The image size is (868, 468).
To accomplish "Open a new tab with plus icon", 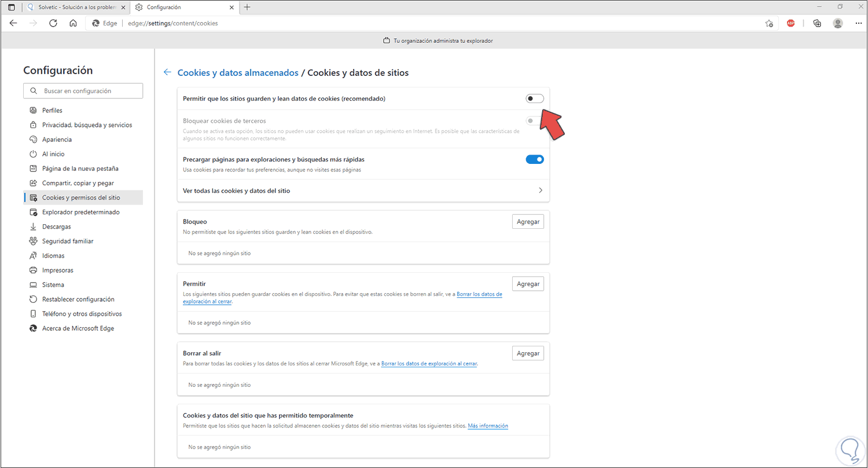I will (x=247, y=7).
